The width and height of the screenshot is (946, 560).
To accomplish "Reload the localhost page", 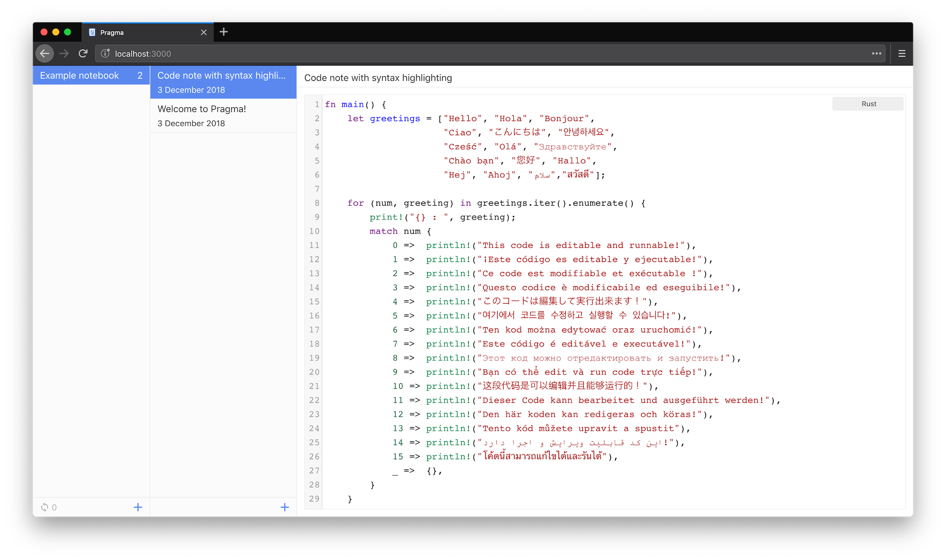I will [83, 53].
